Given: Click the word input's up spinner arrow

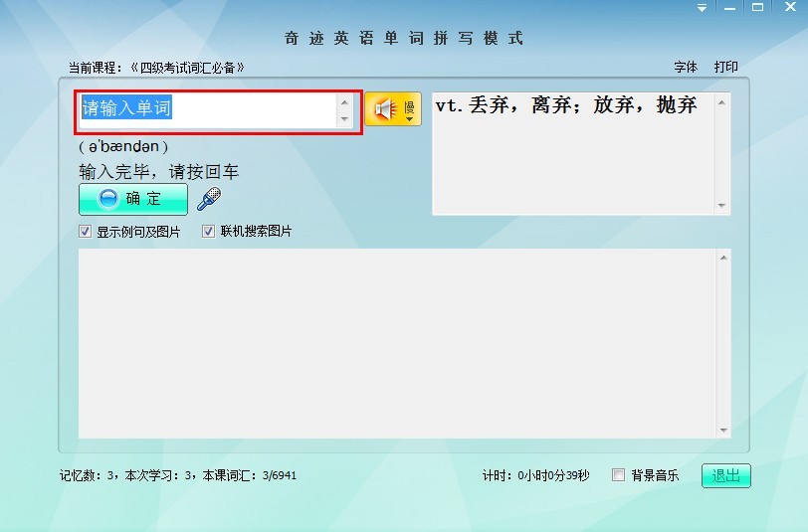Looking at the screenshot, I should pyautogui.click(x=345, y=101).
